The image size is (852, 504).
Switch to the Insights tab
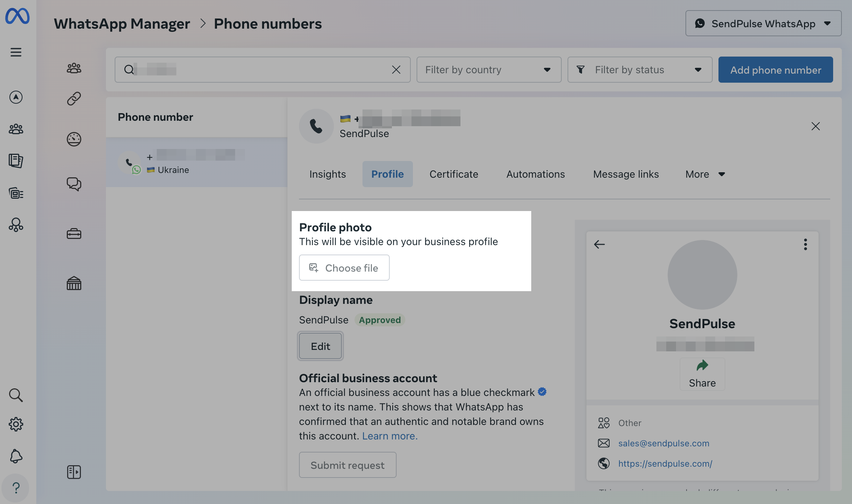click(327, 174)
